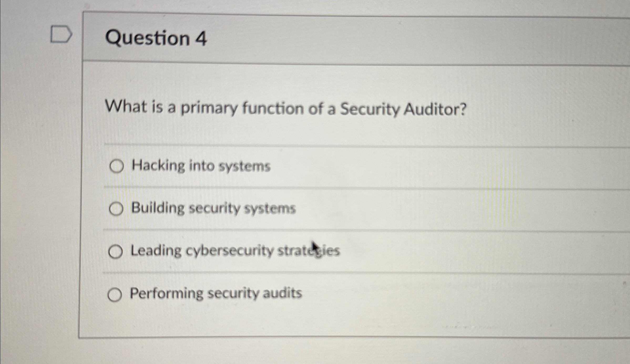Select the "Performing security audits" radio button
The image size is (630, 364).
coord(116,294)
